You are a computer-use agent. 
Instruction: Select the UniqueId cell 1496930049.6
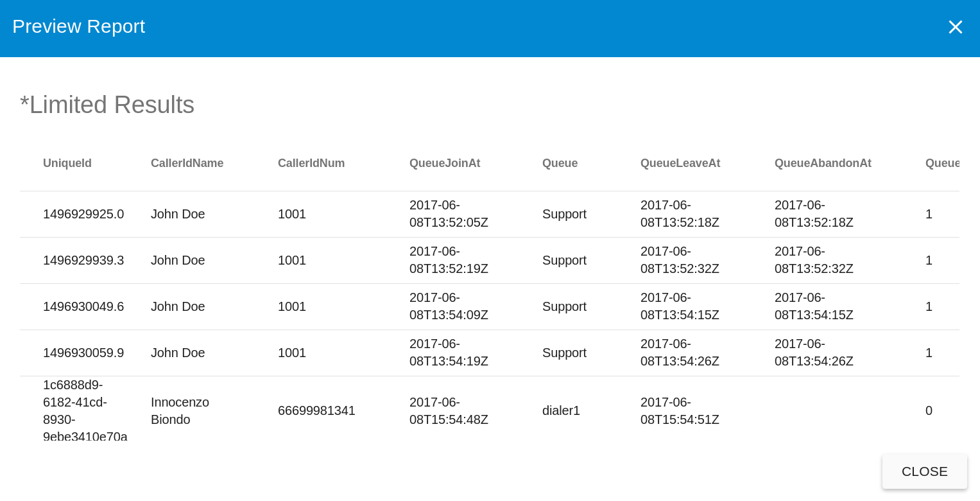click(x=83, y=306)
